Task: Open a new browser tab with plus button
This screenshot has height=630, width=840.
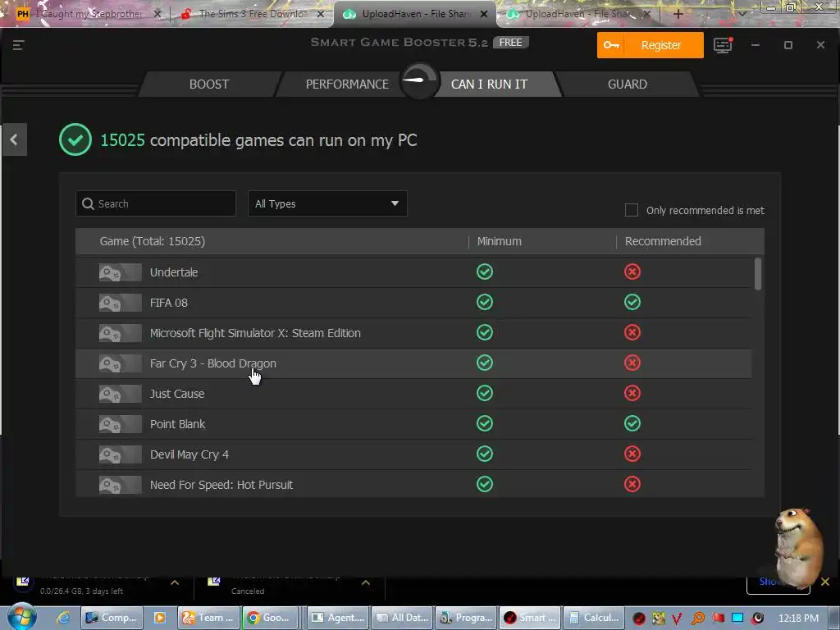Action: [678, 14]
